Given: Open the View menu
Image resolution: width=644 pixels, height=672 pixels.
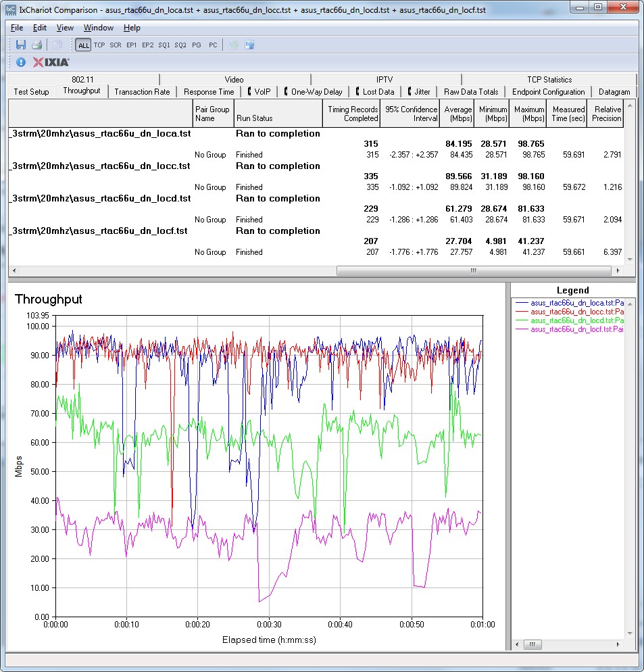Looking at the screenshot, I should tap(65, 28).
